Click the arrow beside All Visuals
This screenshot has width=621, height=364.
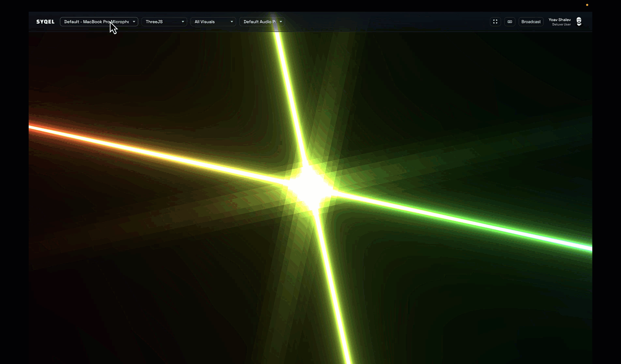pos(232,22)
